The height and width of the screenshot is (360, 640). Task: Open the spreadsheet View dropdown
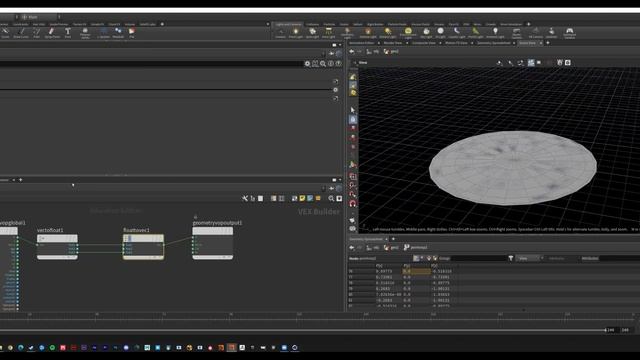click(529, 258)
